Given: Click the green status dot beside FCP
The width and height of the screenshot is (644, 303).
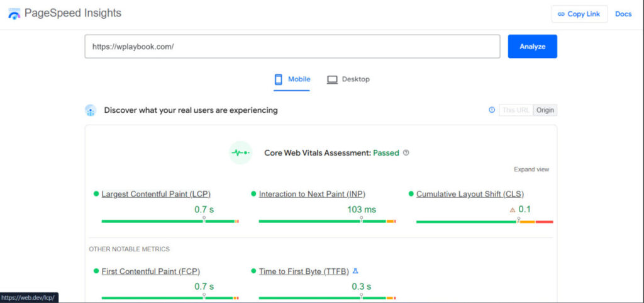Looking at the screenshot, I should pos(96,271).
